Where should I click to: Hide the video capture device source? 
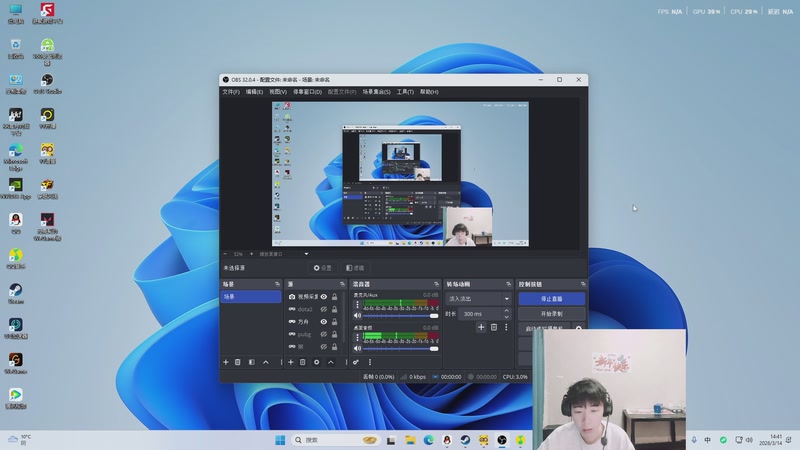(x=323, y=296)
